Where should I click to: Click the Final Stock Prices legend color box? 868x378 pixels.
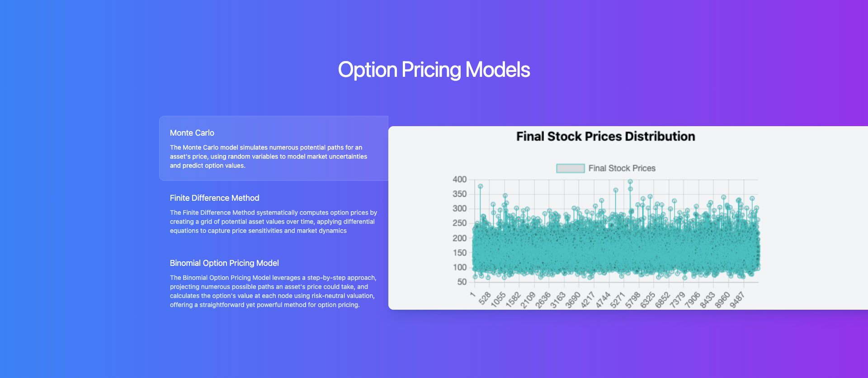point(570,168)
